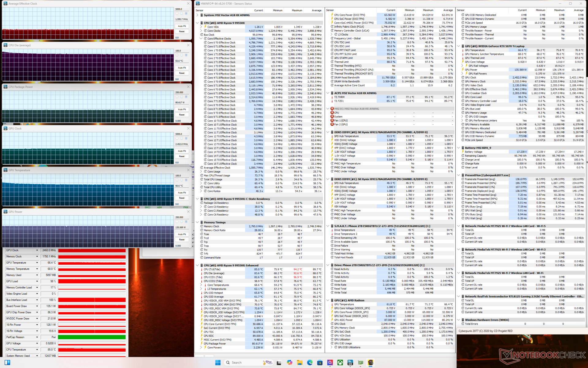
Task: Click the GPU-Z graphics card taskbar icon
Action: [360, 362]
